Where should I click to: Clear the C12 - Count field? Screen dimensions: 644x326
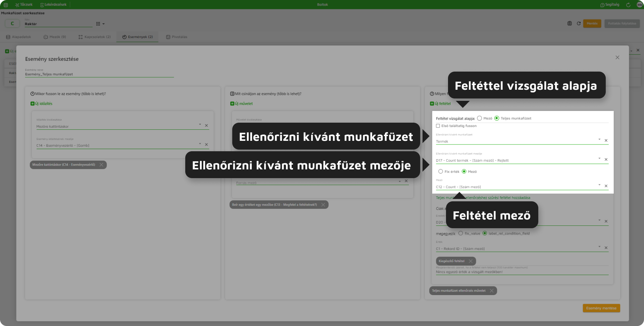click(606, 186)
